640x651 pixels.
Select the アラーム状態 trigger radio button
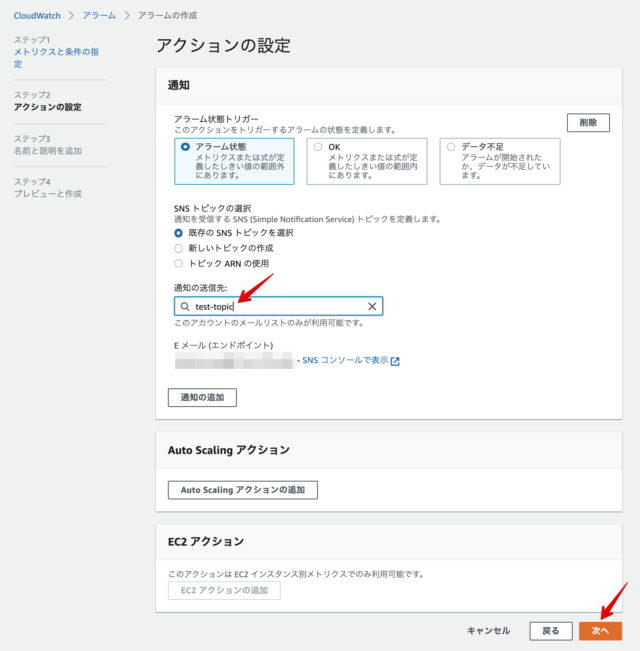[186, 147]
